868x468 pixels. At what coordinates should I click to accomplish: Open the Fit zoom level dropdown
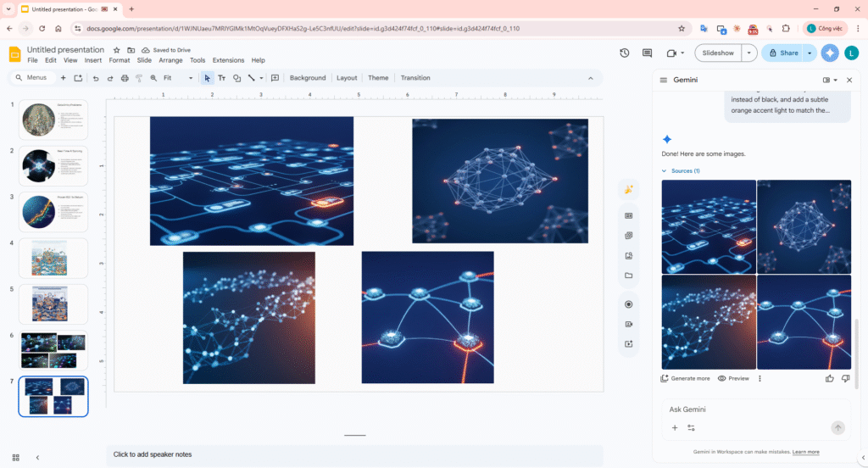180,78
